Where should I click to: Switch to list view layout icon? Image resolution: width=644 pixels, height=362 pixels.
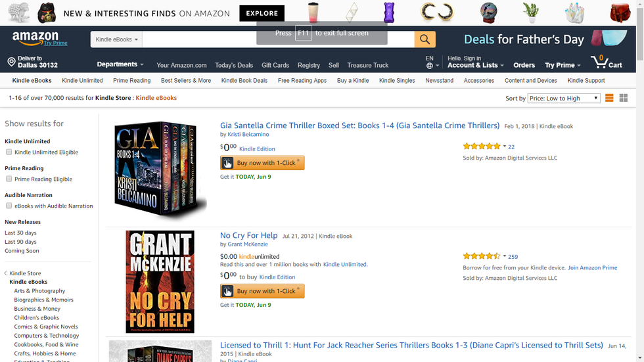click(x=609, y=99)
